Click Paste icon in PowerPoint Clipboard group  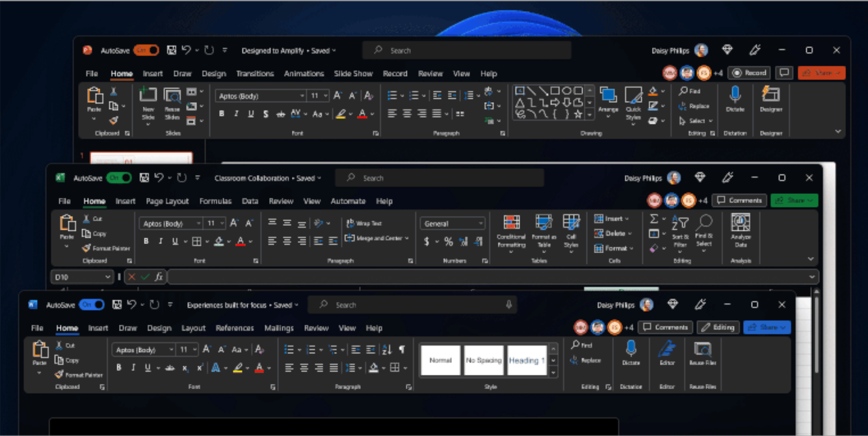click(94, 96)
